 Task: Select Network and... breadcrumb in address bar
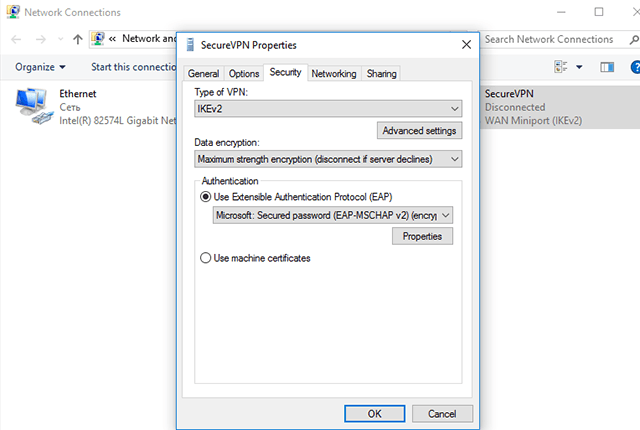[x=149, y=39]
